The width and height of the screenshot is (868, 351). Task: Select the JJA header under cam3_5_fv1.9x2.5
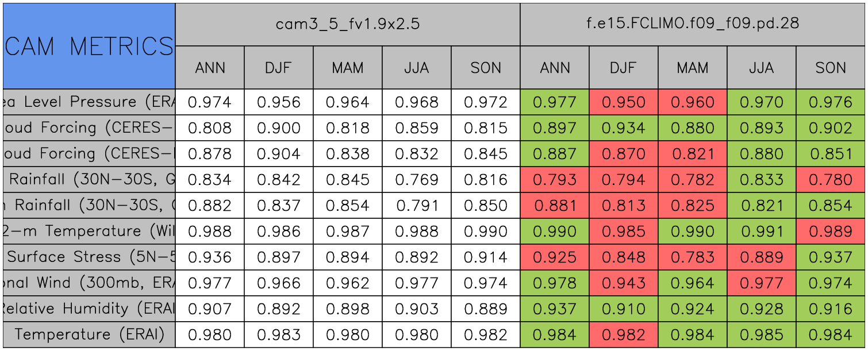coord(416,68)
